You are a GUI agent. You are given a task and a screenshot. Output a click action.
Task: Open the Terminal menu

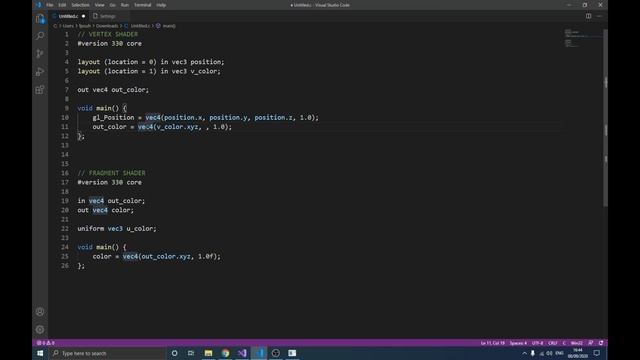coord(142,5)
